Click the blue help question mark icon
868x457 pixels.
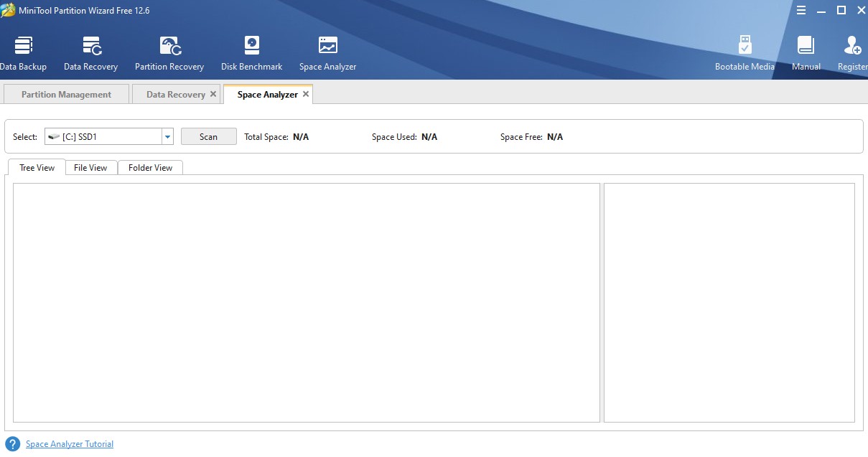click(x=12, y=444)
